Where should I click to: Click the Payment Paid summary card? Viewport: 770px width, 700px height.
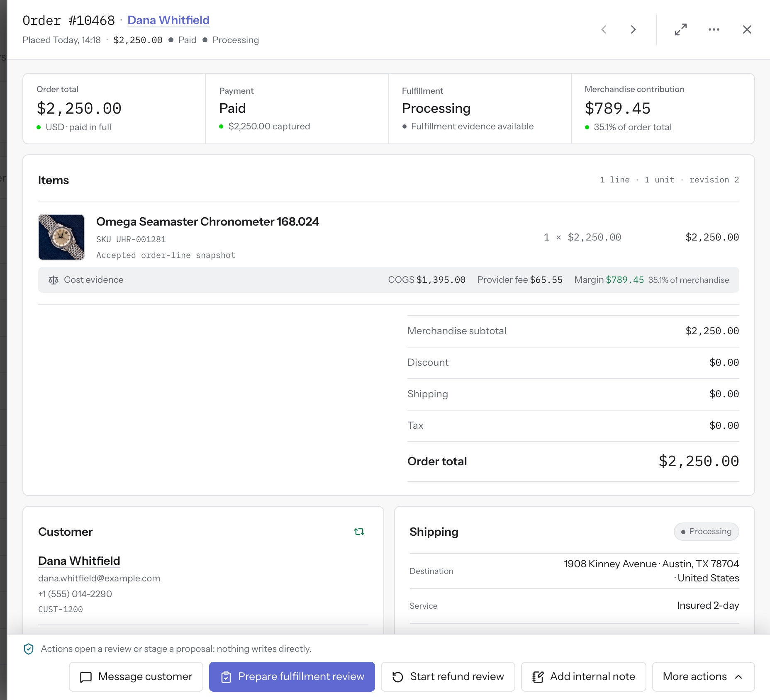click(297, 109)
